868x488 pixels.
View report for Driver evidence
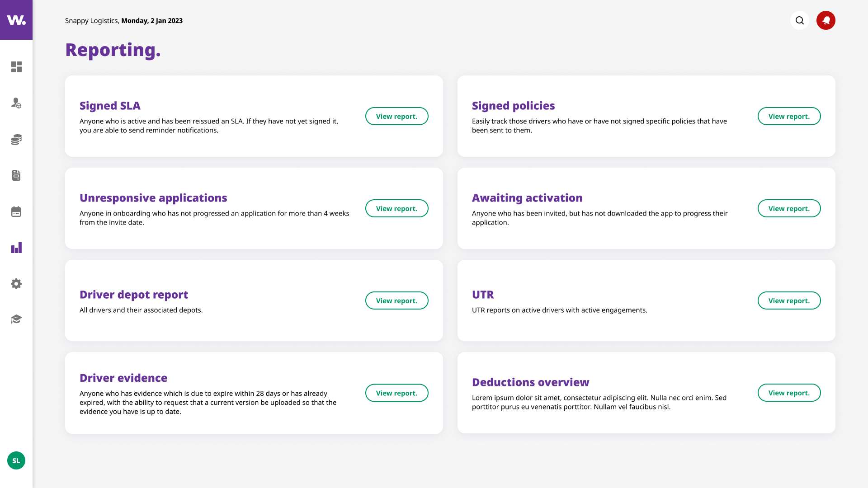396,393
